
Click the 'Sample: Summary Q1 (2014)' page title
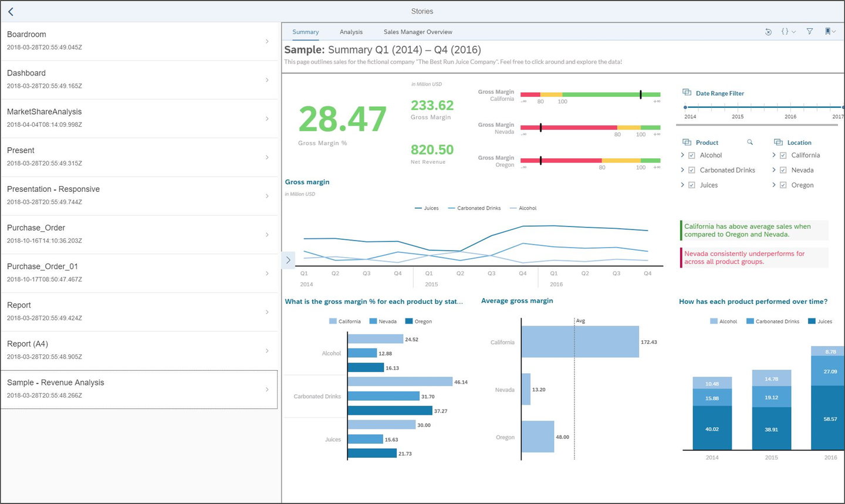pyautogui.click(x=383, y=50)
